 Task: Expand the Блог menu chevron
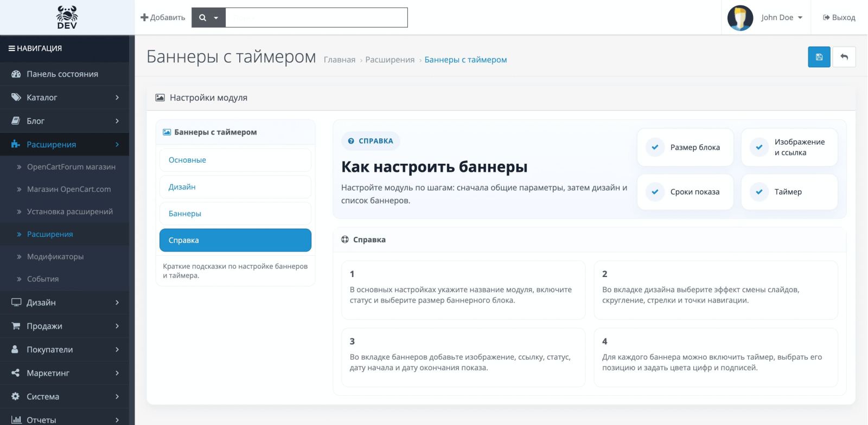click(117, 121)
